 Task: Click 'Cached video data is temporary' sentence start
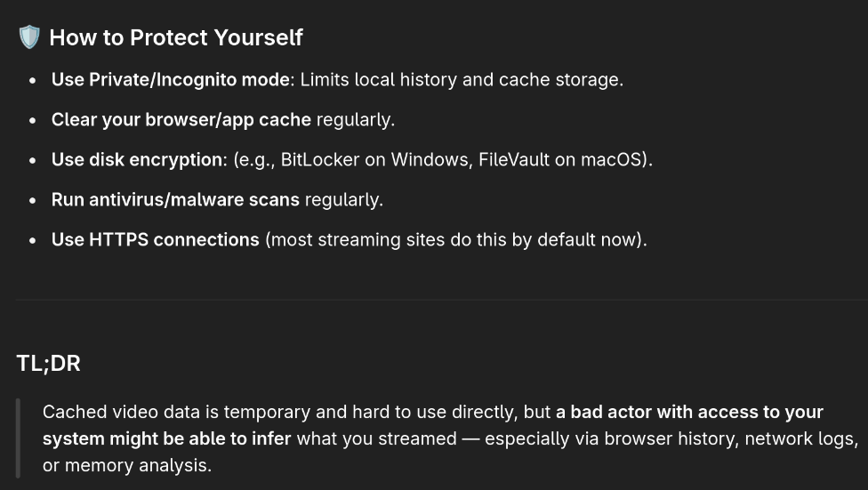pos(173,412)
